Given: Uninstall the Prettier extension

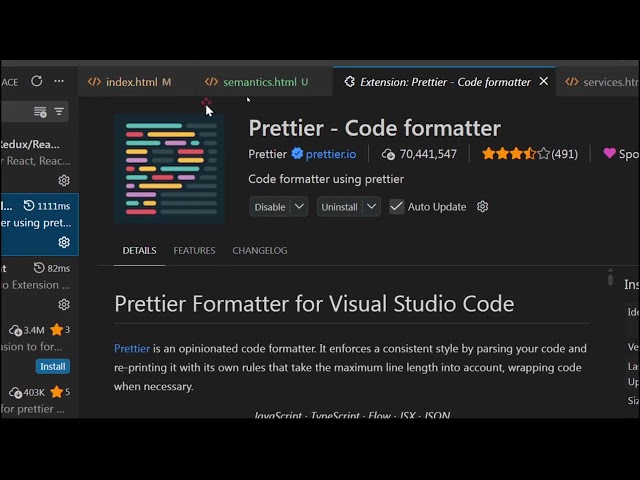Looking at the screenshot, I should 340,207.
